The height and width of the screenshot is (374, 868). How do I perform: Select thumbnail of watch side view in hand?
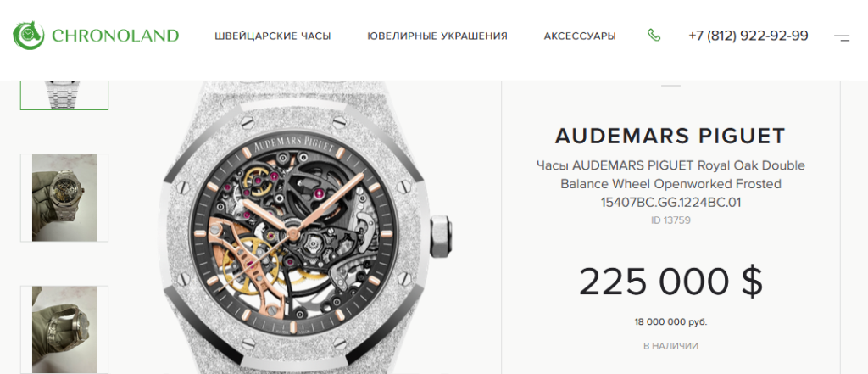pyautogui.click(x=64, y=330)
